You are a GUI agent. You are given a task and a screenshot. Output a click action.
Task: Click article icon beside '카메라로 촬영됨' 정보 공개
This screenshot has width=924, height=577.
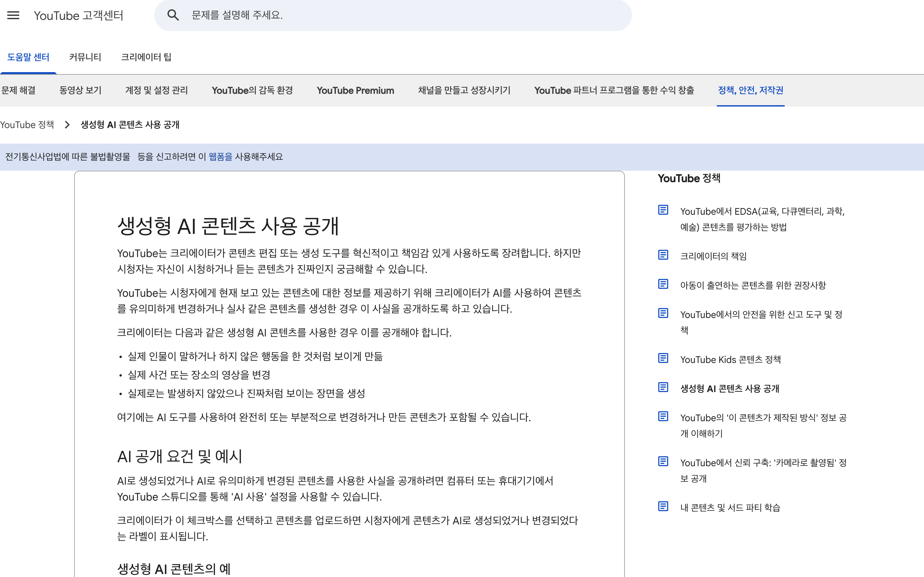pos(663,462)
